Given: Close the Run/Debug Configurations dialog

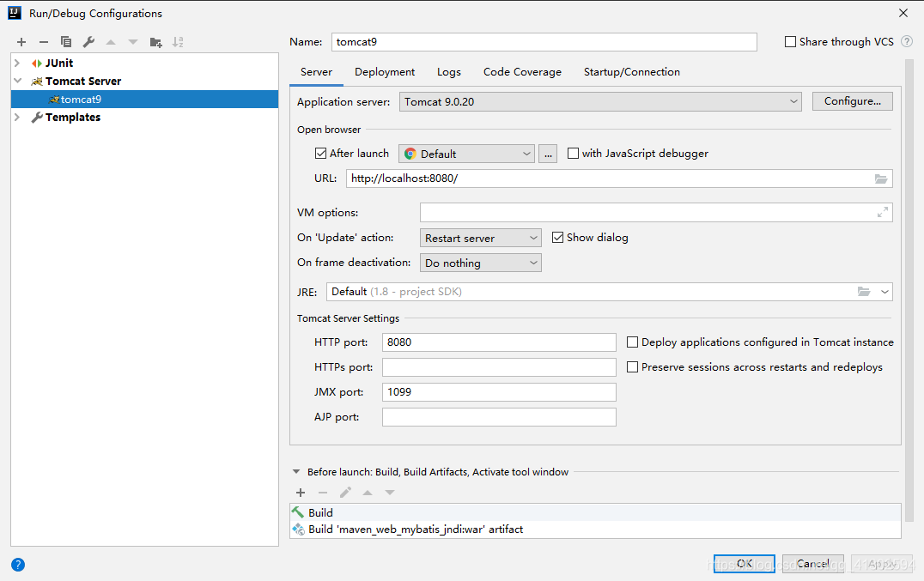Looking at the screenshot, I should 903,13.
